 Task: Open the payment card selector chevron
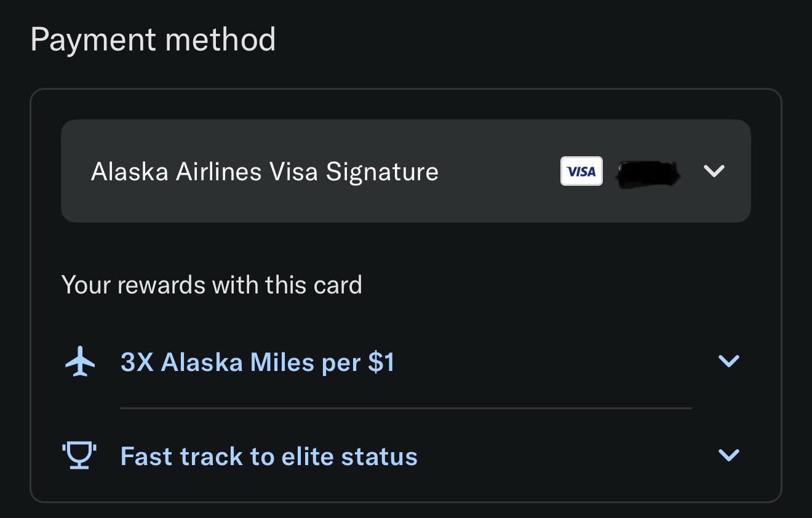coord(714,171)
